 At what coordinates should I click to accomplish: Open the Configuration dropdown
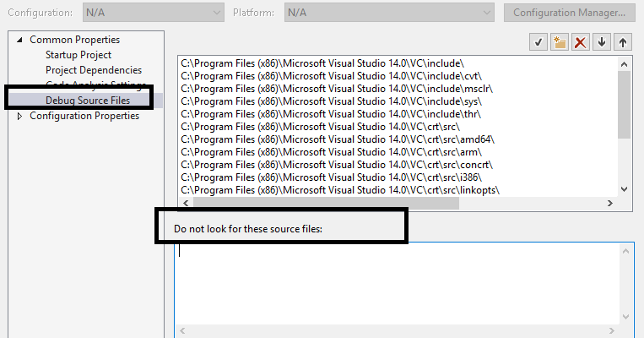(153, 13)
